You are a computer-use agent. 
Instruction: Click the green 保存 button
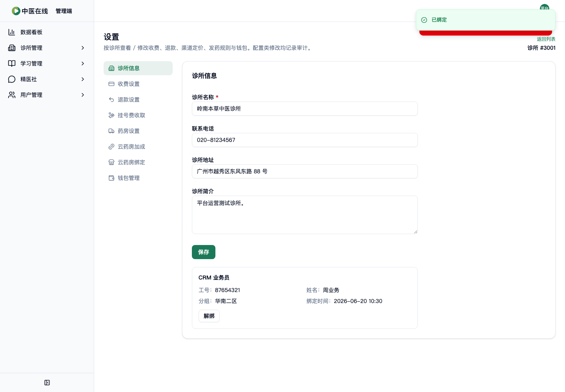[204, 252]
